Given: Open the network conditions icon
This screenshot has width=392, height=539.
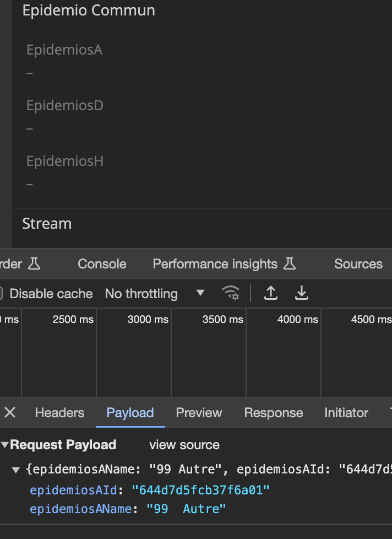Looking at the screenshot, I should tap(231, 293).
